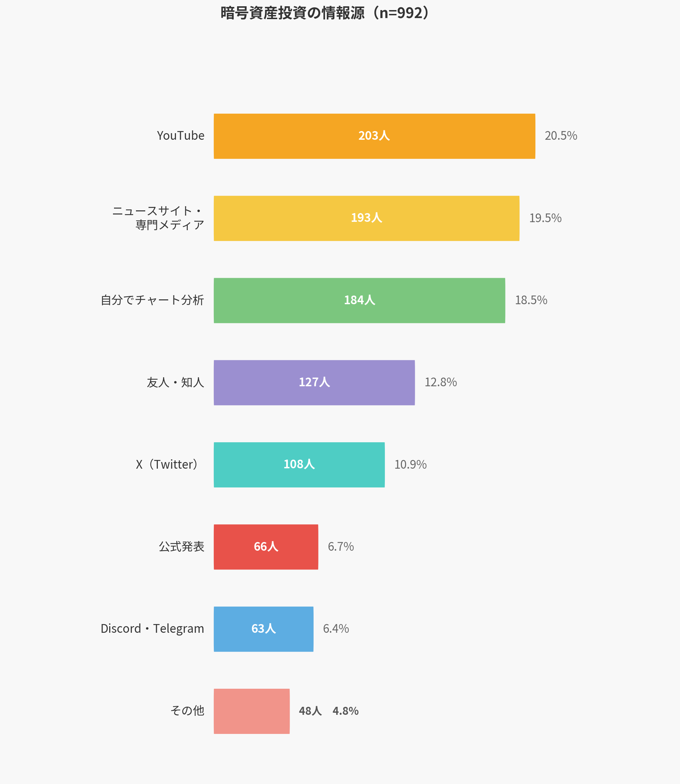Click the yellow ニュースサイト・専門メディア bar
The height and width of the screenshot is (784, 680).
tap(366, 218)
